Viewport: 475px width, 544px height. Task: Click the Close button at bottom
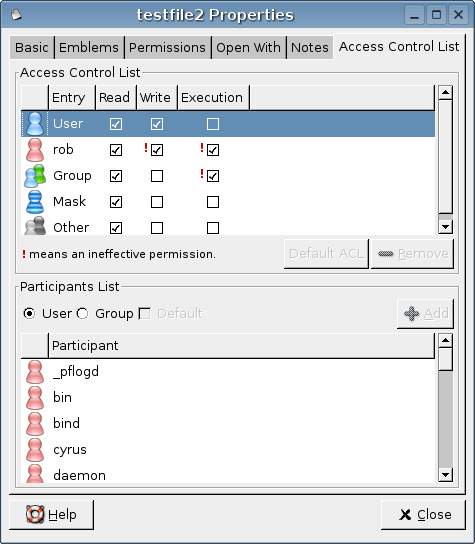[423, 515]
